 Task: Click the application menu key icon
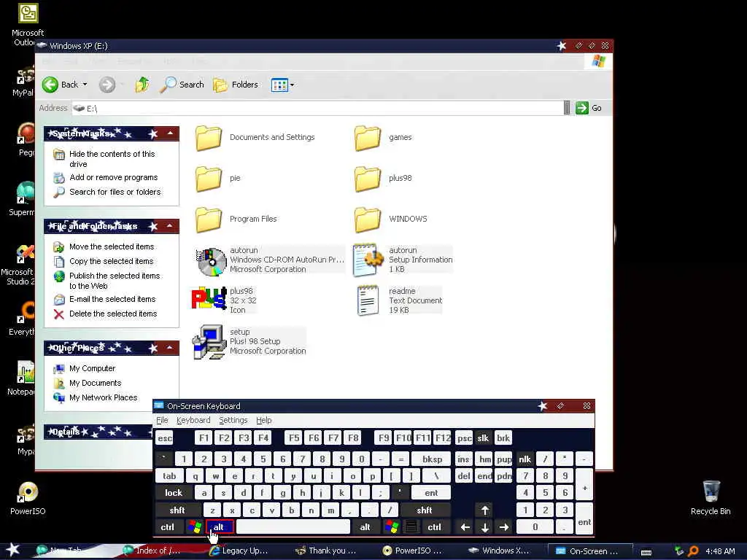pyautogui.click(x=411, y=527)
